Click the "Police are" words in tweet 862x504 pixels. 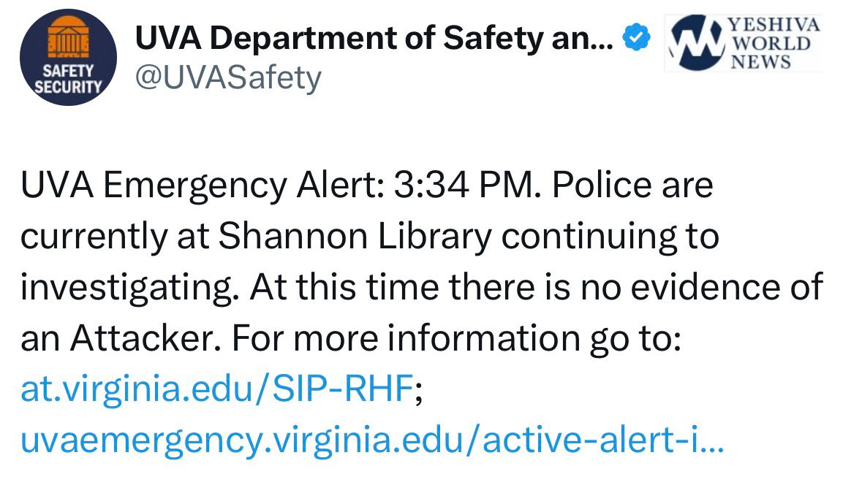pyautogui.click(x=632, y=186)
